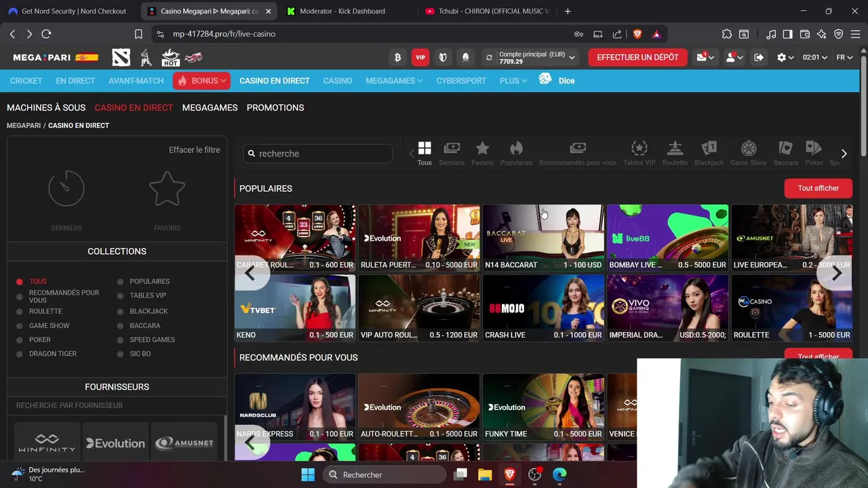The height and width of the screenshot is (488, 868).
Task: Expand the PLUS dropdown menu
Action: (513, 81)
